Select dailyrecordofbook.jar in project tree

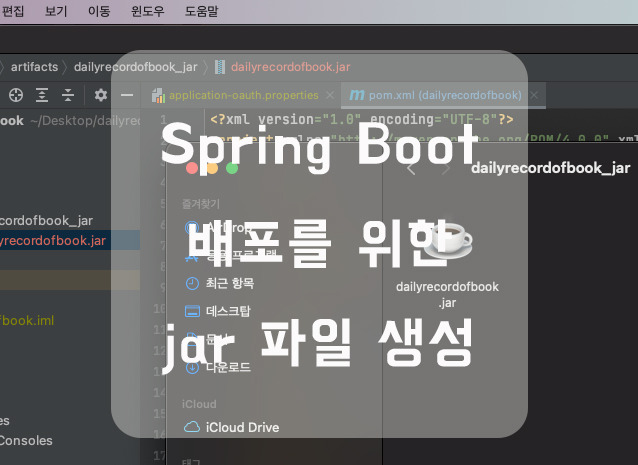point(53,240)
